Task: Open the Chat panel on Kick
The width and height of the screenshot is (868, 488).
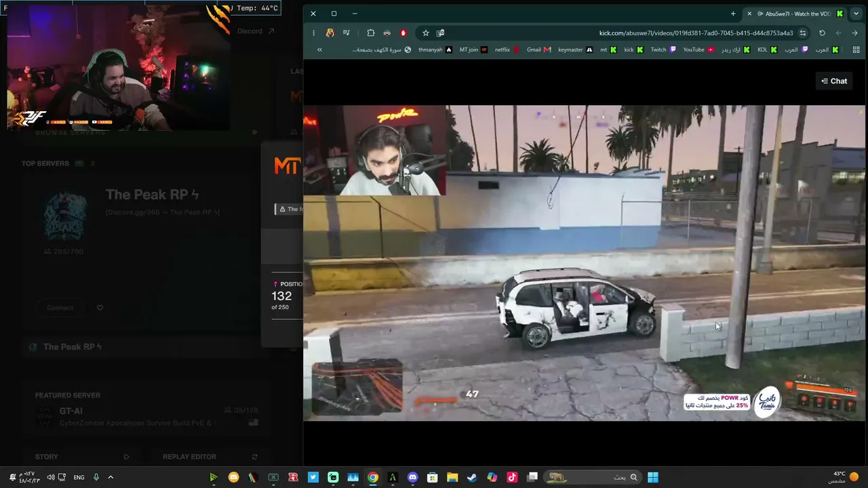Action: 834,81
